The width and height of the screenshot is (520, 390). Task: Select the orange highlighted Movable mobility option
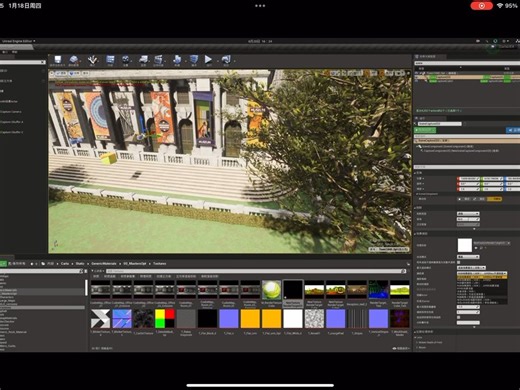click(494, 199)
